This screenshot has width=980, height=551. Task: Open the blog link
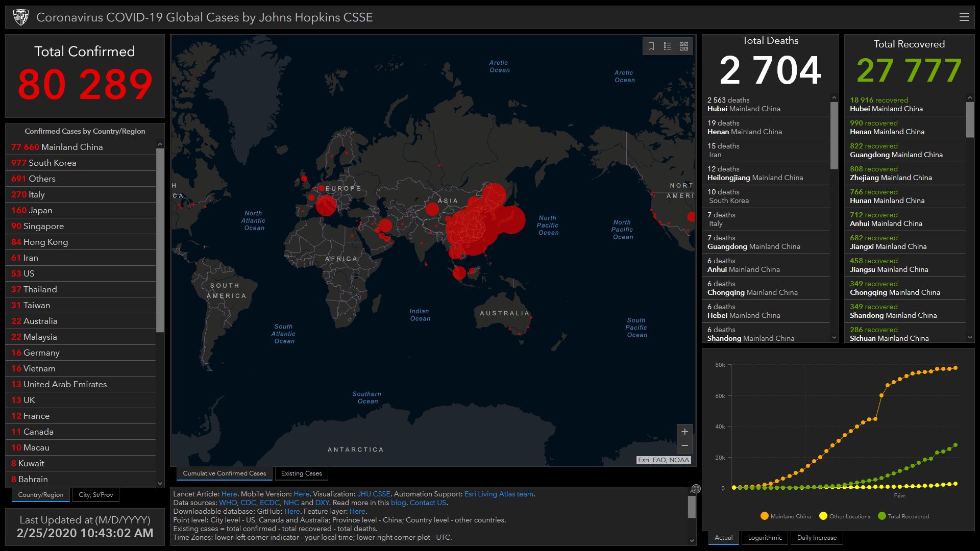[x=398, y=503]
